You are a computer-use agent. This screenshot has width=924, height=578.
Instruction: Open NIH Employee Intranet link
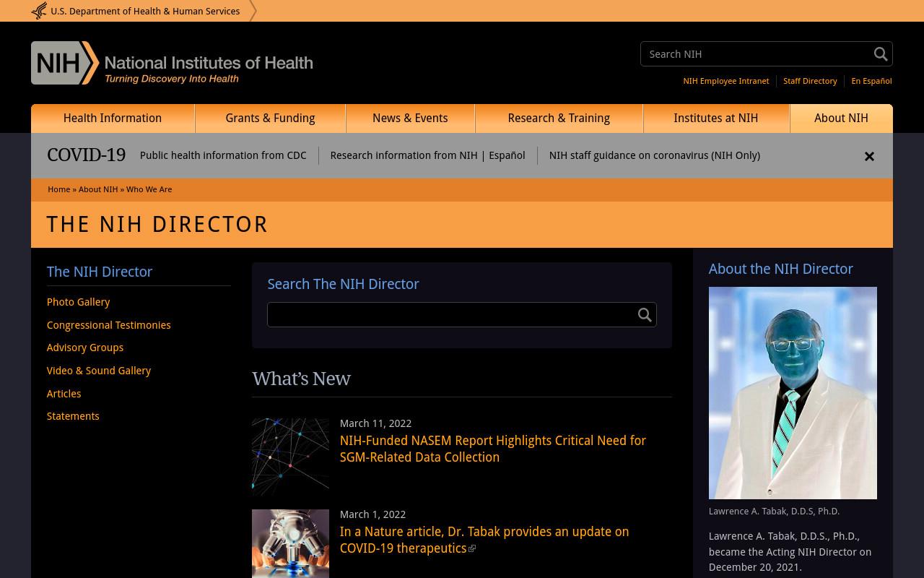726,81
